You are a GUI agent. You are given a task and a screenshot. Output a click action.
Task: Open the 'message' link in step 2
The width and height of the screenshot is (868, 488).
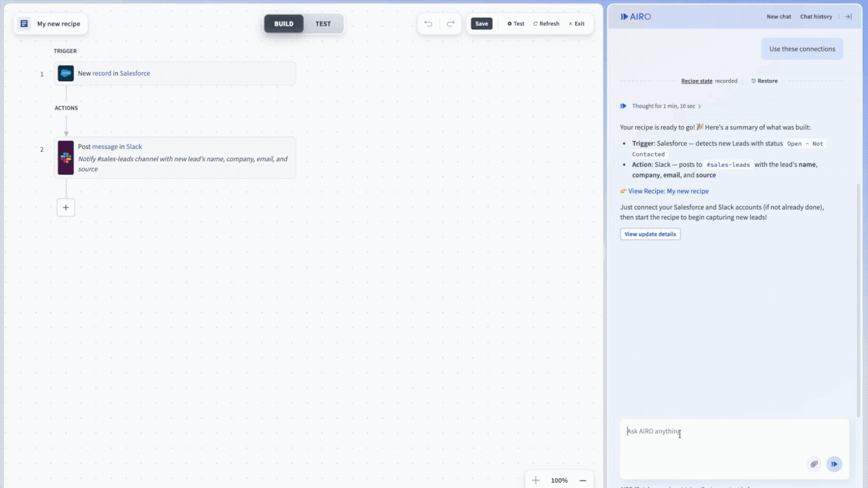tap(105, 146)
